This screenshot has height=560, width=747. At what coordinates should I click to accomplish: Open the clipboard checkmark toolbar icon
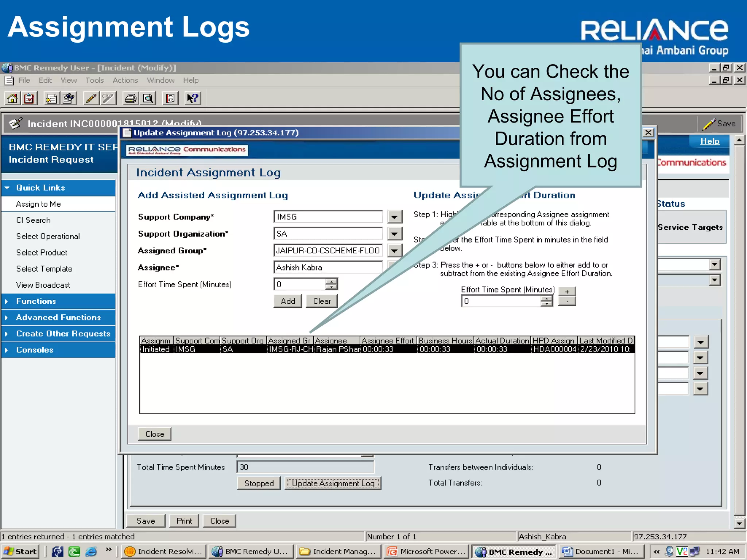pyautogui.click(x=29, y=98)
